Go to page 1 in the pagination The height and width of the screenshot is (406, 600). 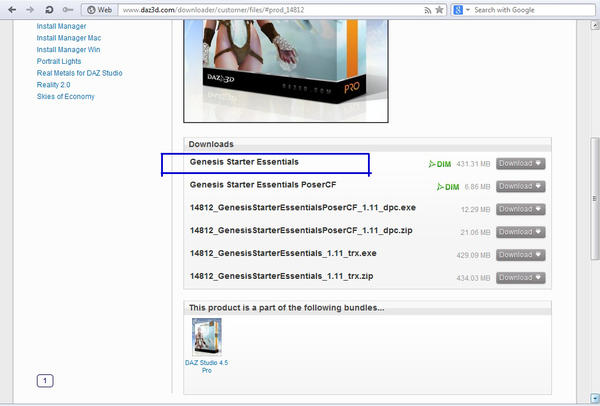tap(45, 381)
